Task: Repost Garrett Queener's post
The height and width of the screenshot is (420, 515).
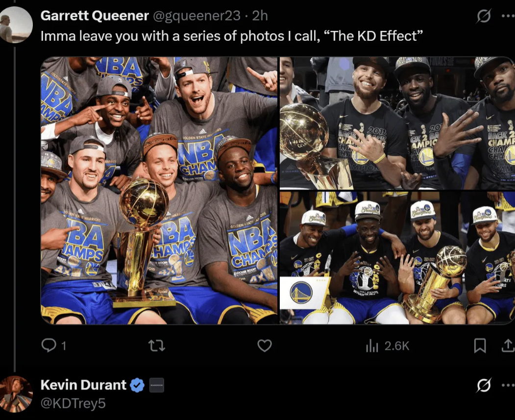Action: 156,346
